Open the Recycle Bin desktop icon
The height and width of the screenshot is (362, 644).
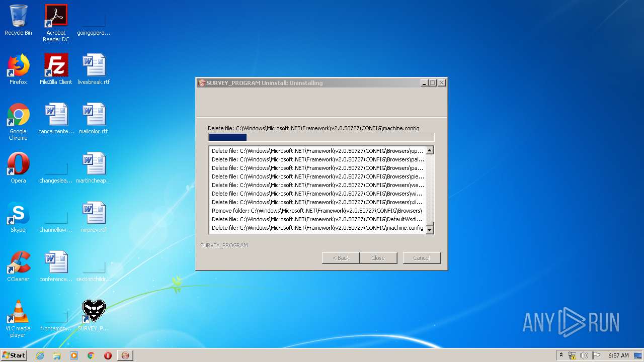pyautogui.click(x=18, y=20)
